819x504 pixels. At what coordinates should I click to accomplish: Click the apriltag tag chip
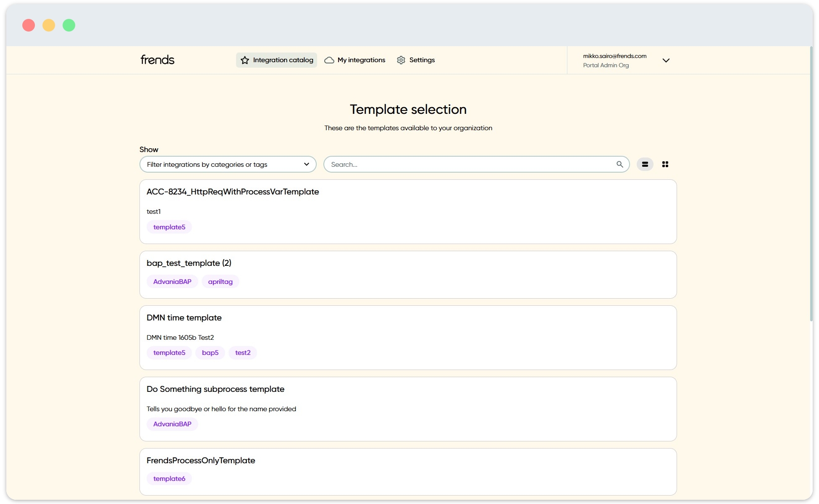pos(220,281)
